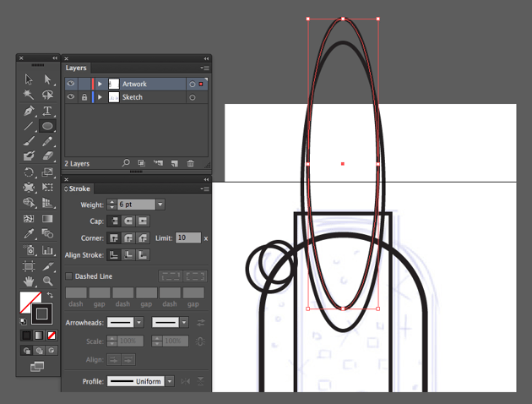
Task: Open the start arrowhead dropdown
Action: point(139,322)
